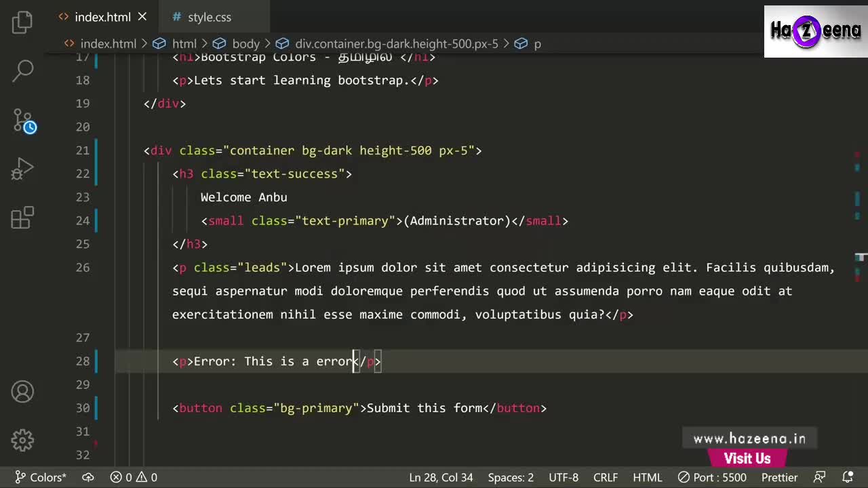The width and height of the screenshot is (868, 488).
Task: Select index.html in the breadcrumb
Action: [108, 43]
